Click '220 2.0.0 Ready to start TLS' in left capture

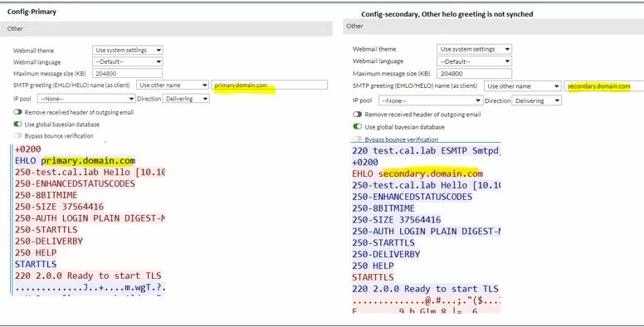[88, 276]
